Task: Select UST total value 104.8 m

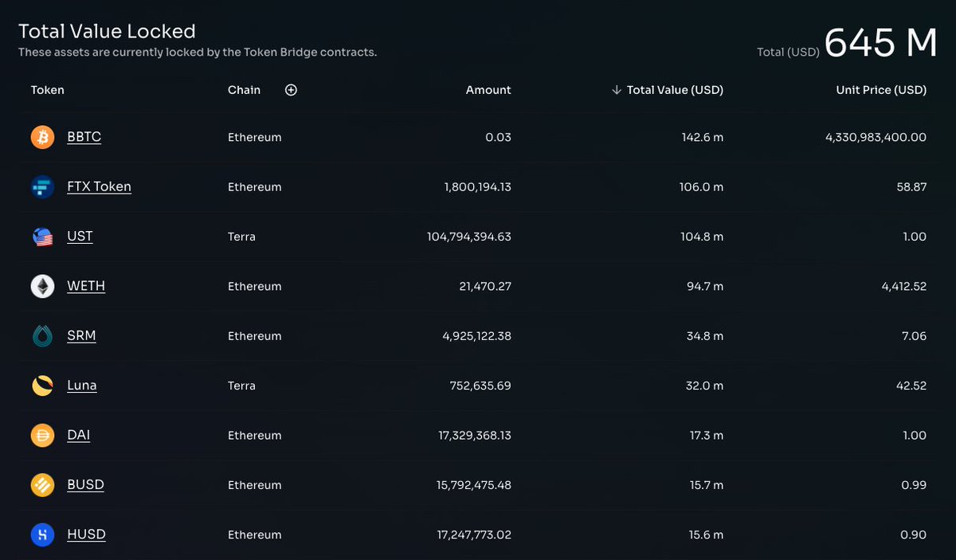Action: (x=703, y=237)
